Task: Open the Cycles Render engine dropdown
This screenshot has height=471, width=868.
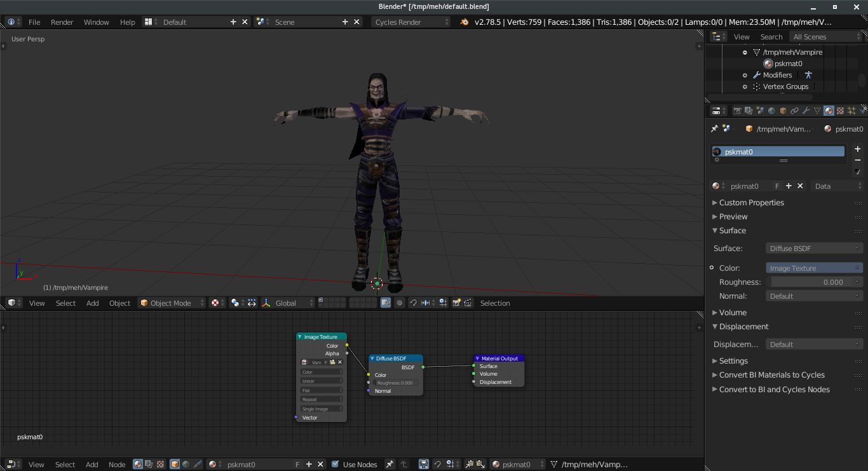Action: [411, 22]
